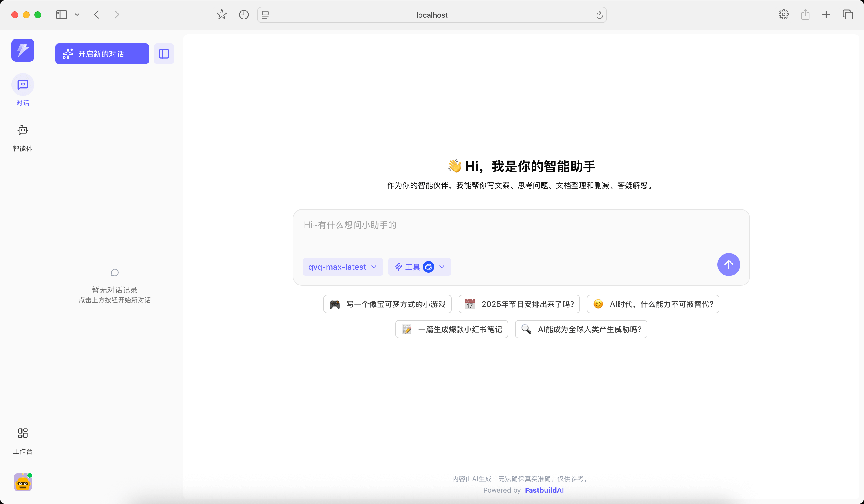This screenshot has height=504, width=864.
Task: Toggle the blue search tool inside the 工具 chip
Action: tap(428, 267)
